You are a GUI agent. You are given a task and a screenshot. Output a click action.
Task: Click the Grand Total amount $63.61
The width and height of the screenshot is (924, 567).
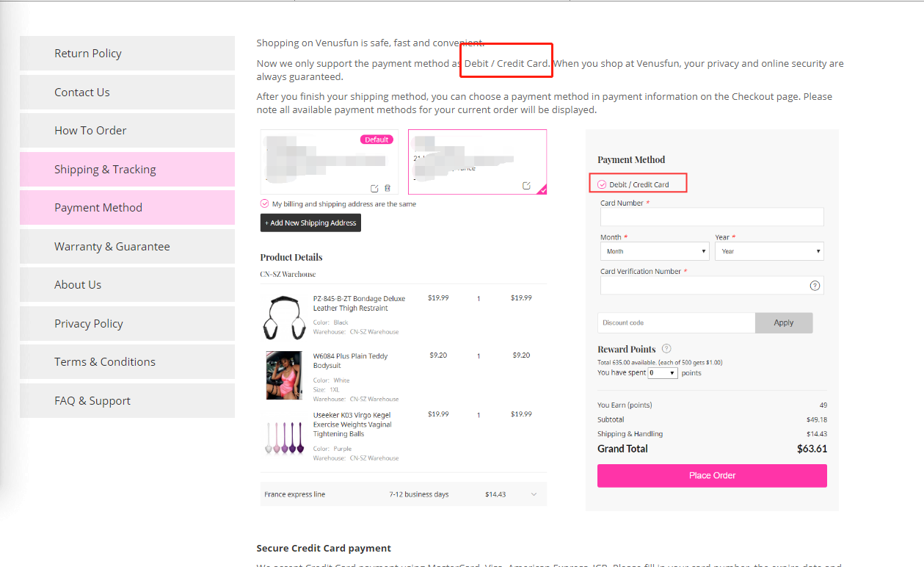coord(812,449)
